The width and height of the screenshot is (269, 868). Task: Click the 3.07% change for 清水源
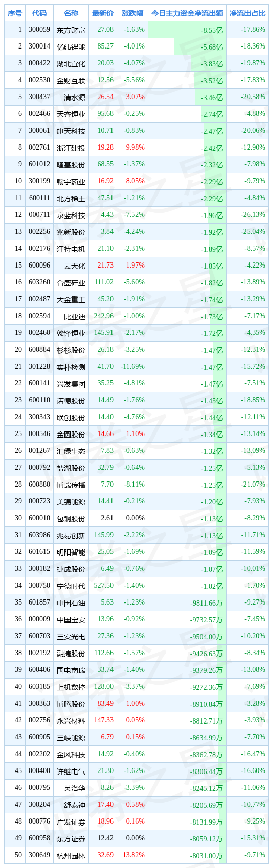(135, 97)
